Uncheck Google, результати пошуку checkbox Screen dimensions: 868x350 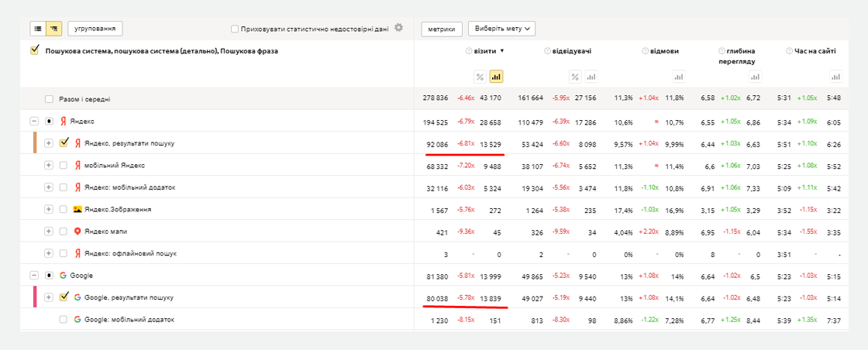pos(64,297)
